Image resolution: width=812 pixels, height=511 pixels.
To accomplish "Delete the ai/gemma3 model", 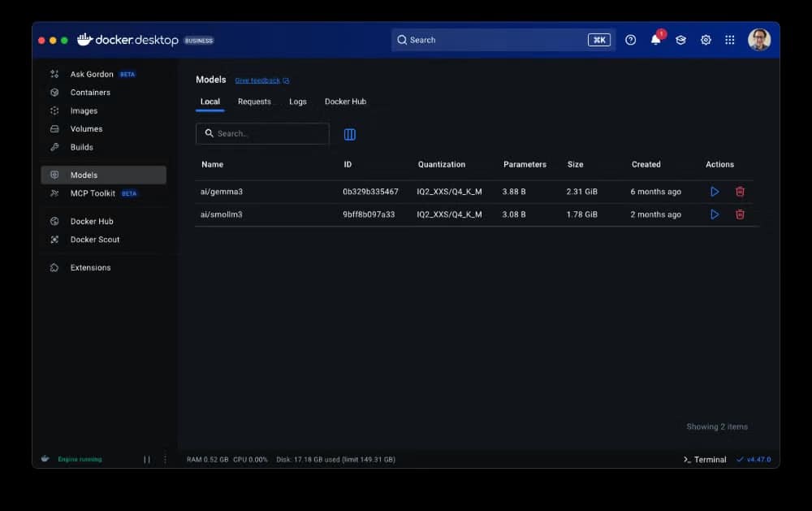I will (x=740, y=192).
